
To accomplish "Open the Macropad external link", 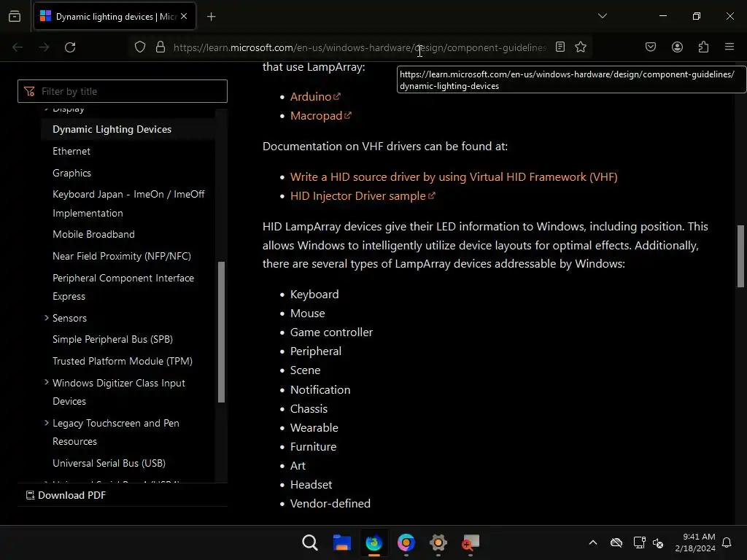I will [321, 116].
